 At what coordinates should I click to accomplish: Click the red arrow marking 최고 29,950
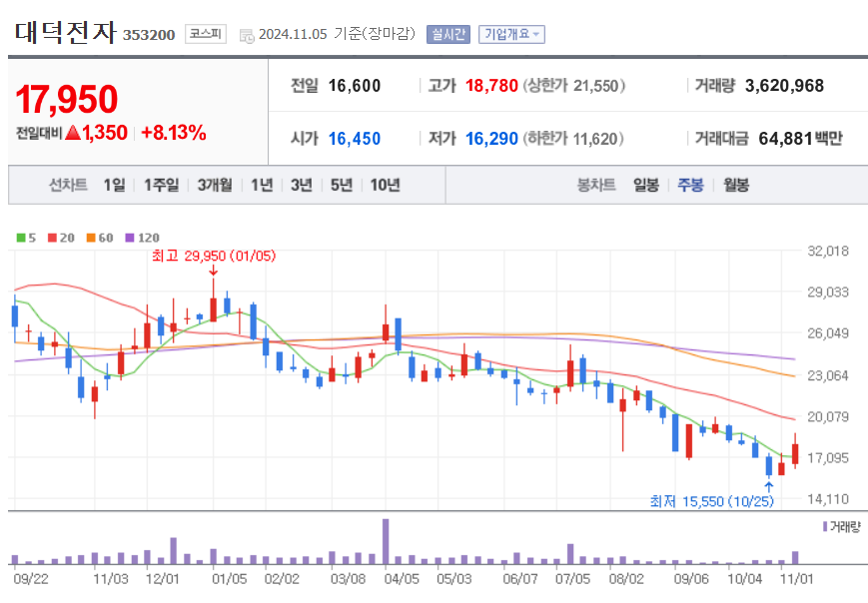click(213, 270)
